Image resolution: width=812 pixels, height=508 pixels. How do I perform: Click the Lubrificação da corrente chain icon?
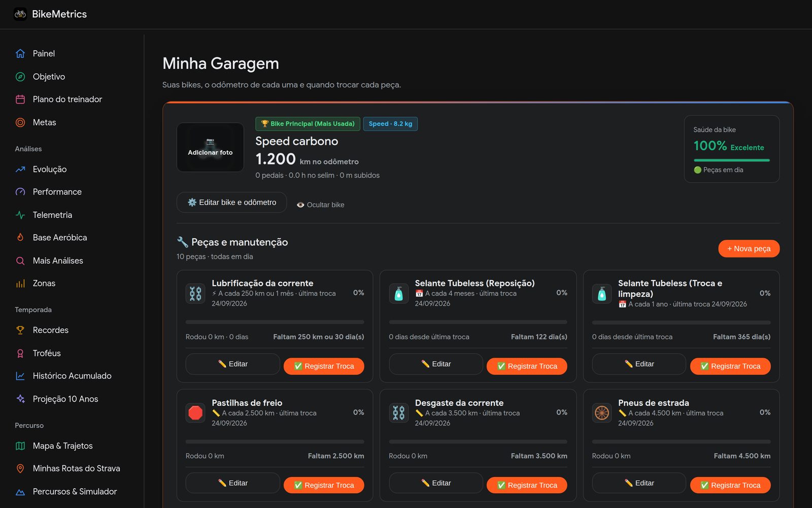[x=195, y=294]
